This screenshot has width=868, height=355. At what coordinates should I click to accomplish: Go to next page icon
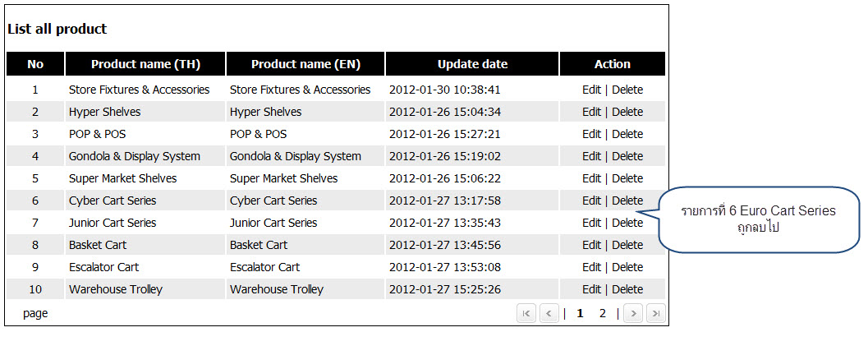[633, 313]
